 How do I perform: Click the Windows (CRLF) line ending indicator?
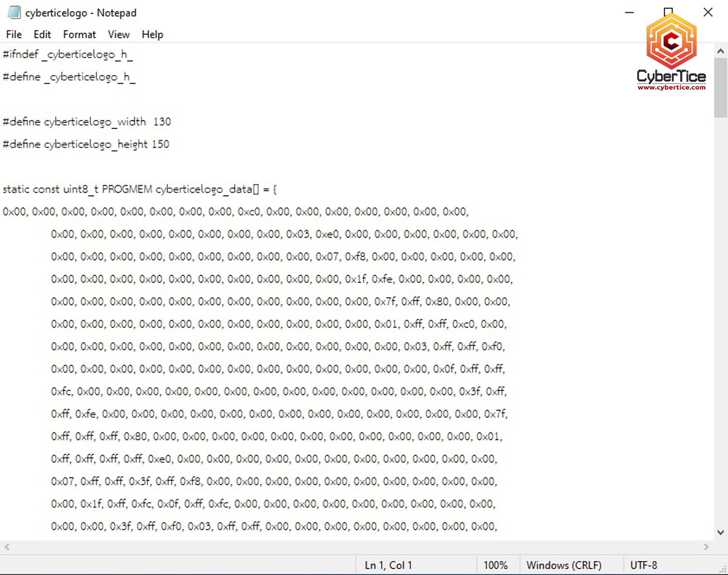coord(564,565)
